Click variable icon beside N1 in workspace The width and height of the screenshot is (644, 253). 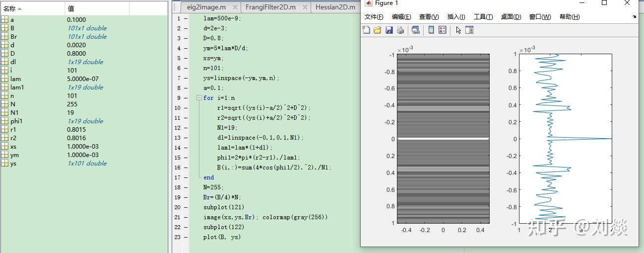[4, 113]
